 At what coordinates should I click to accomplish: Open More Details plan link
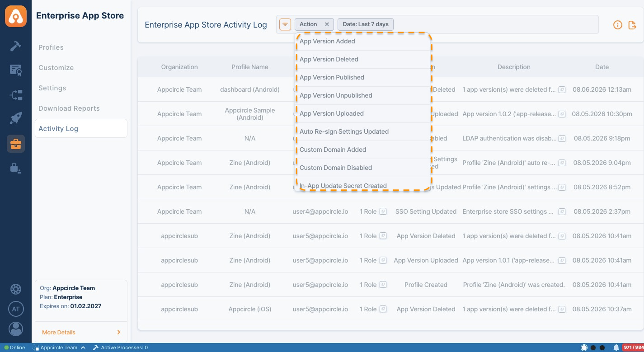59,332
